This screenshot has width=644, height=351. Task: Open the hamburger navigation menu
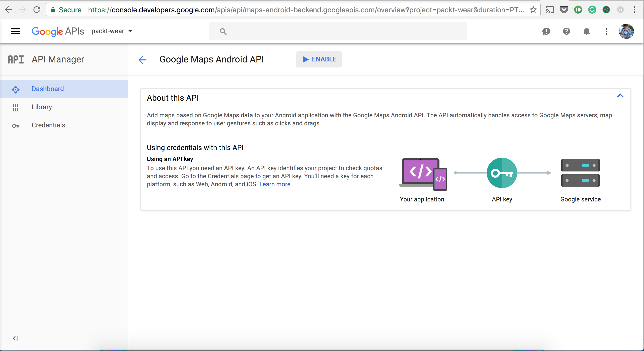(16, 31)
